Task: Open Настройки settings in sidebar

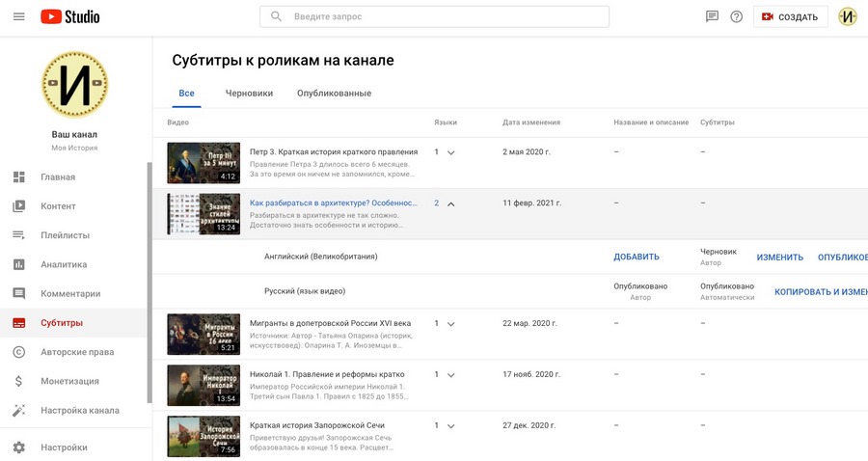Action: (64, 447)
